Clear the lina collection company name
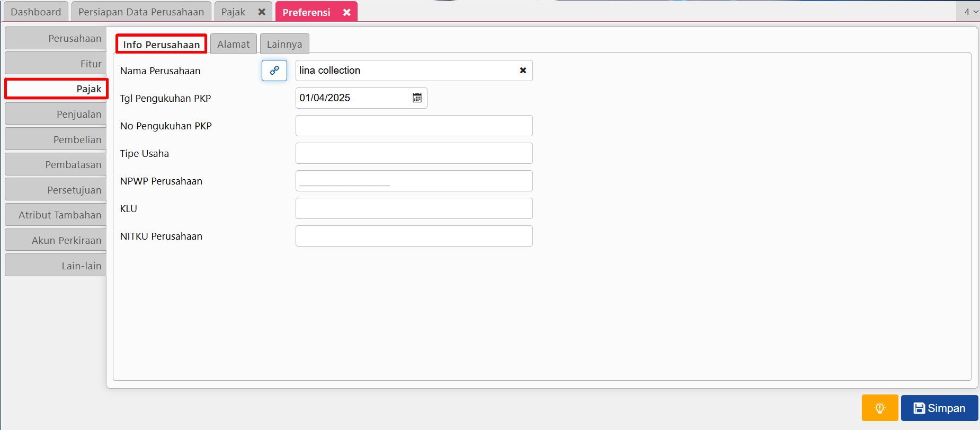The width and height of the screenshot is (980, 430). (x=523, y=71)
